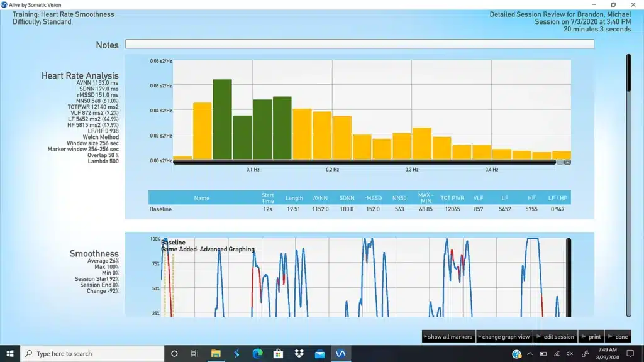Click the AVNN column header
The width and height of the screenshot is (644, 362).
pyautogui.click(x=320, y=198)
